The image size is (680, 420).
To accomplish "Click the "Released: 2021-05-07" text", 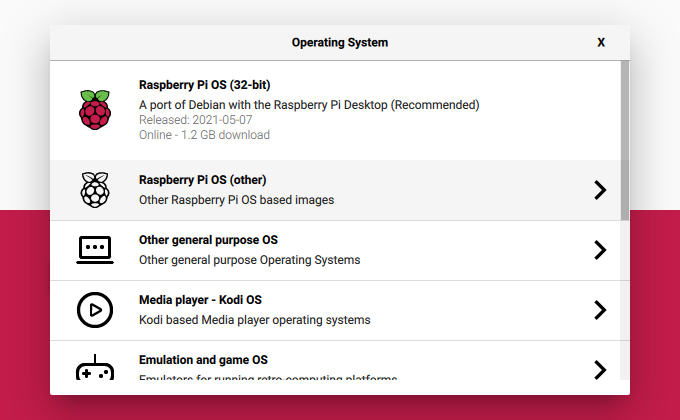I will [x=196, y=120].
